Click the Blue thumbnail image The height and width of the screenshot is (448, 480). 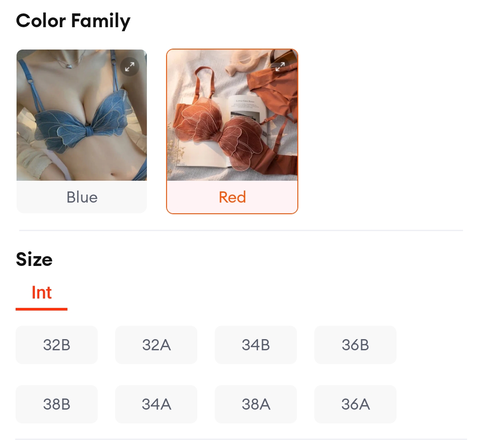coord(82,115)
